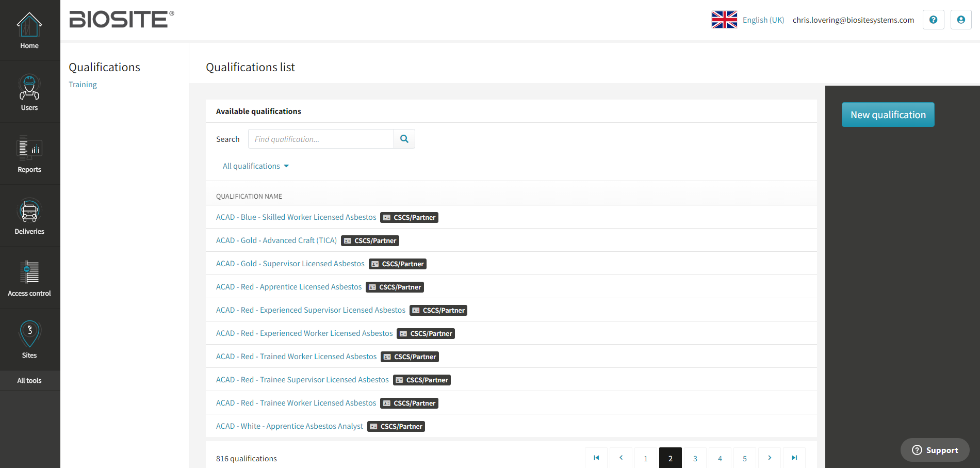
Task: Open ACAD - Red - Trainee Worker Licensed Asbestos
Action: [x=296, y=403]
